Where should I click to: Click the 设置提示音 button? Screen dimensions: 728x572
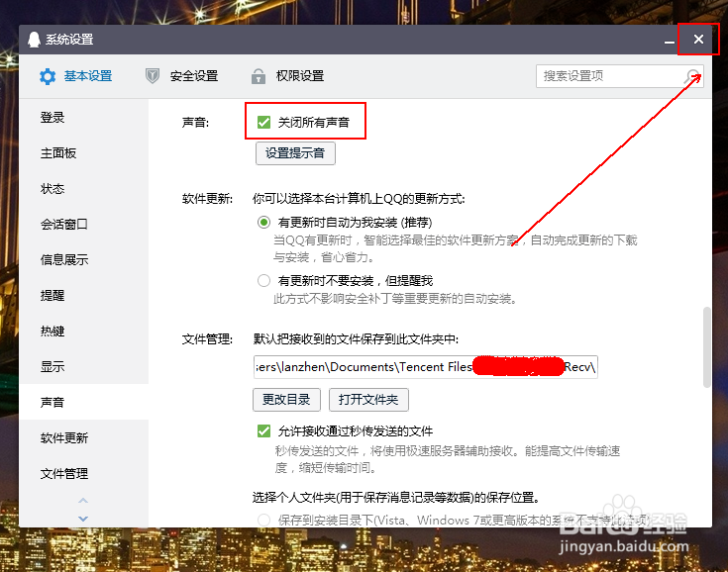tap(295, 153)
